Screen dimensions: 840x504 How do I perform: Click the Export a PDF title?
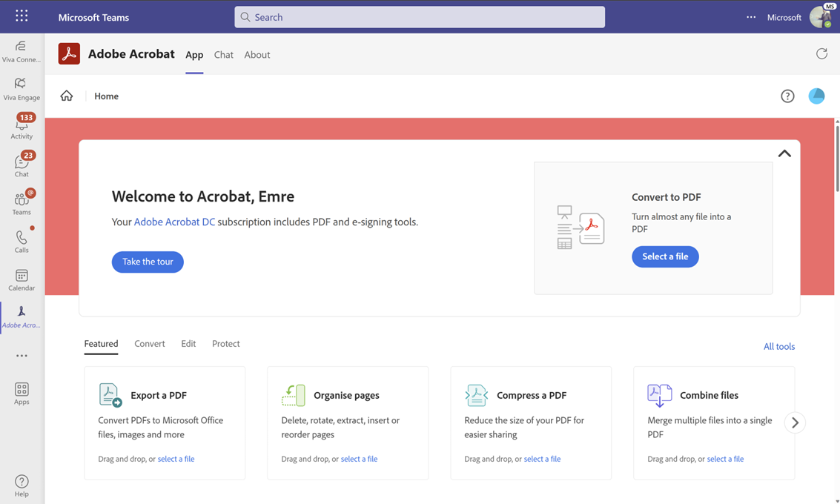click(159, 395)
